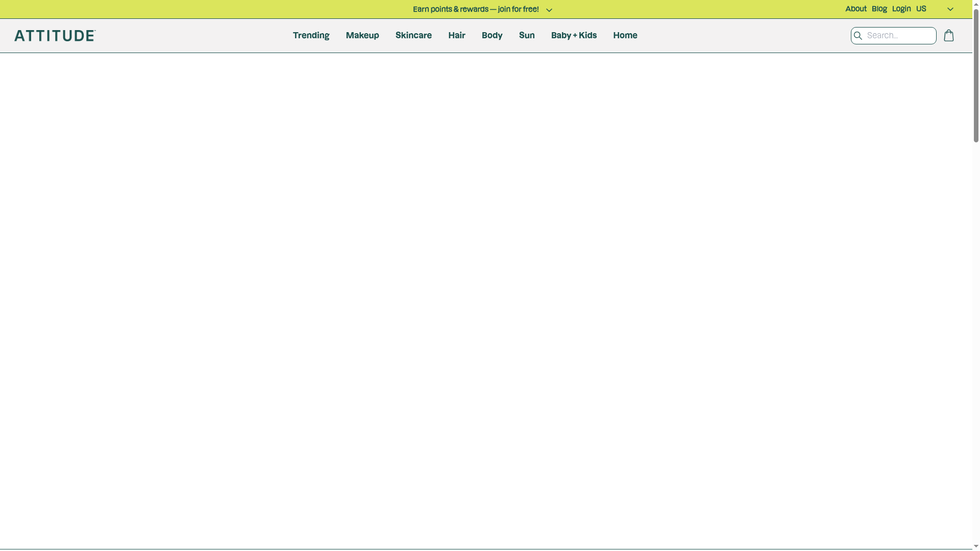This screenshot has width=980, height=551.
Task: Open the Body menu
Action: (x=492, y=35)
